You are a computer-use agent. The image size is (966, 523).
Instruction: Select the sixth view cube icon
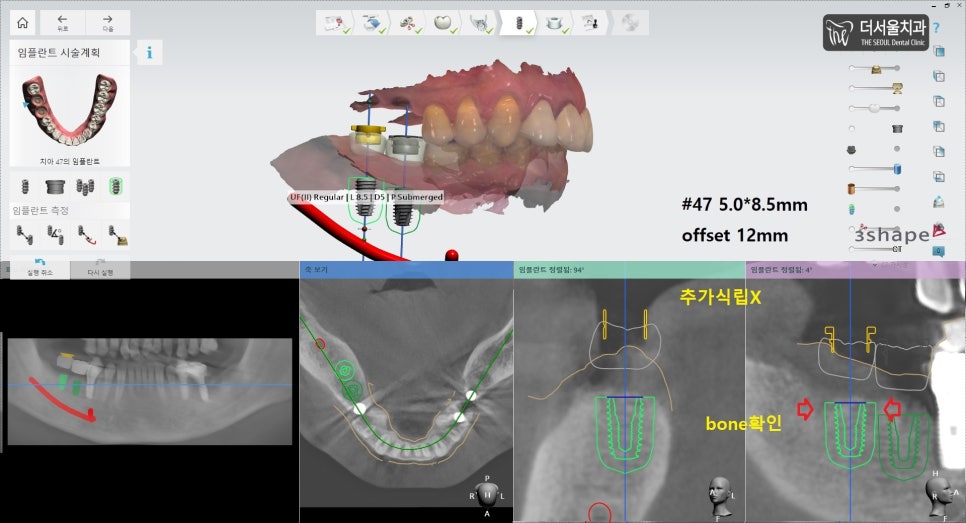(939, 177)
